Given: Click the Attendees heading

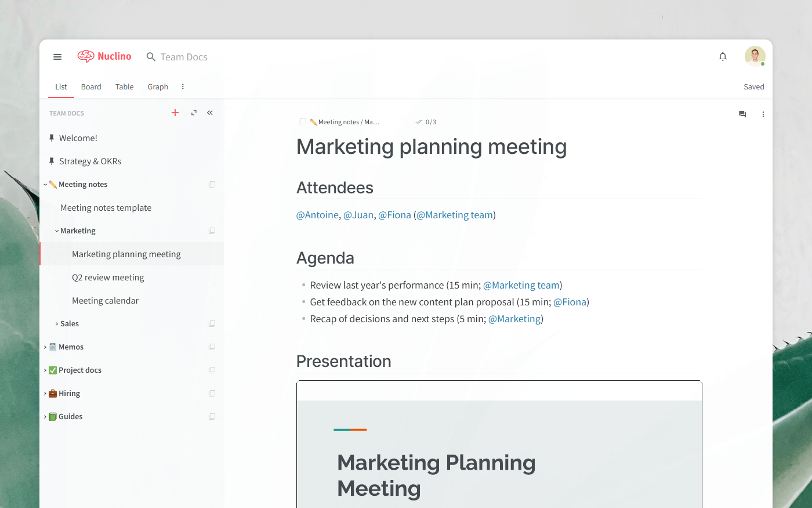Looking at the screenshot, I should point(335,188).
